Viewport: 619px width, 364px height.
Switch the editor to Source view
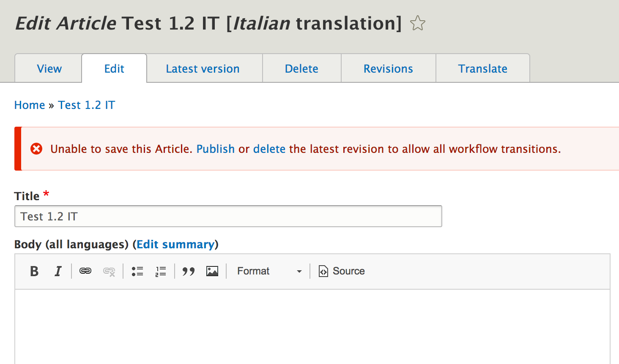[341, 271]
